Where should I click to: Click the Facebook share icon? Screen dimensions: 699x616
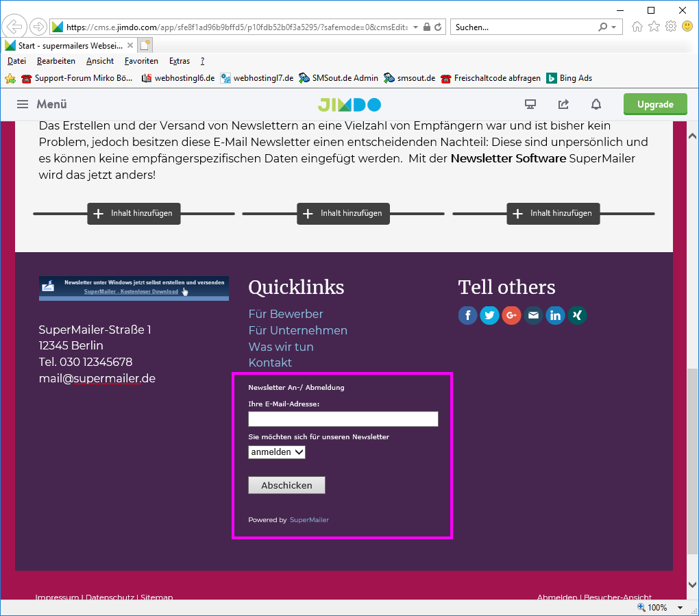coord(467,315)
